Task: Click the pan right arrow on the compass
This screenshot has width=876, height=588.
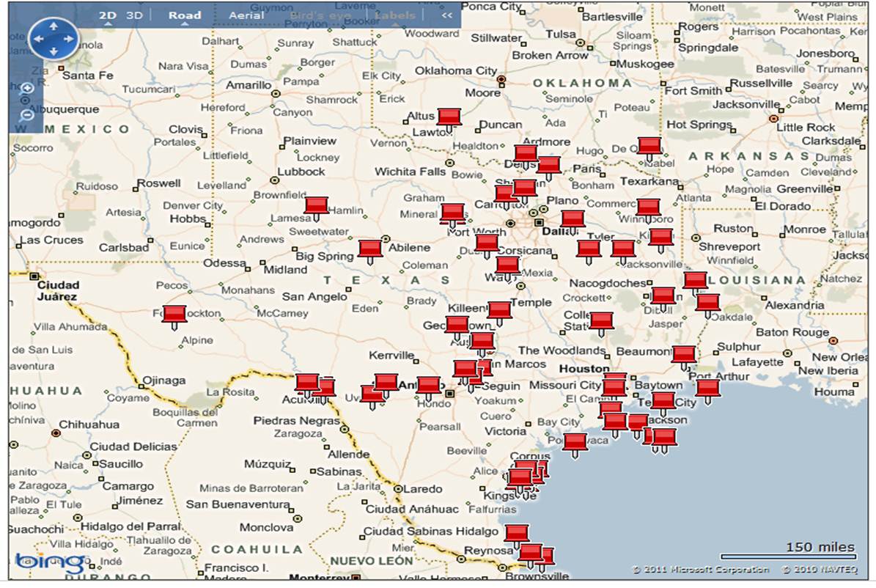Action: (x=69, y=38)
